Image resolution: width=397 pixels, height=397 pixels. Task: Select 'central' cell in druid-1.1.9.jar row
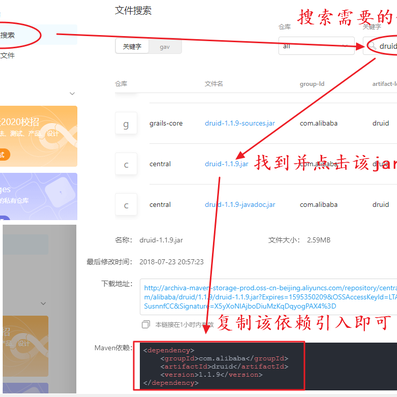160,164
